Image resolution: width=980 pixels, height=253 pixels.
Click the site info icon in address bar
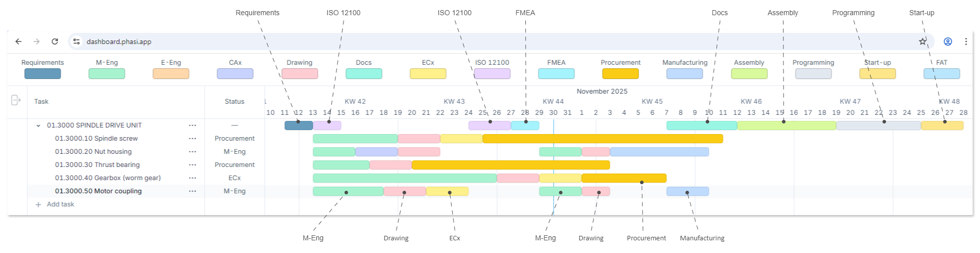point(77,41)
